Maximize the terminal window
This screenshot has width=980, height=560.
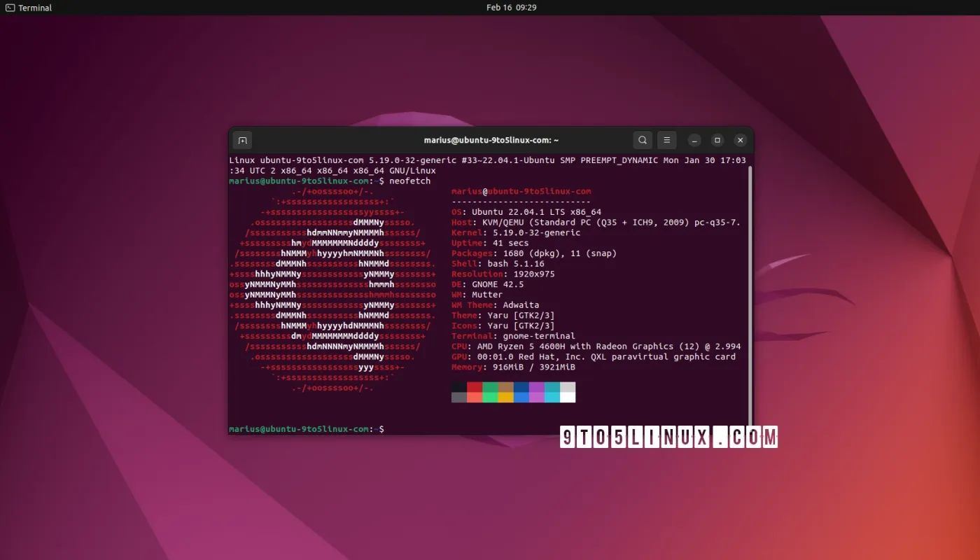717,140
